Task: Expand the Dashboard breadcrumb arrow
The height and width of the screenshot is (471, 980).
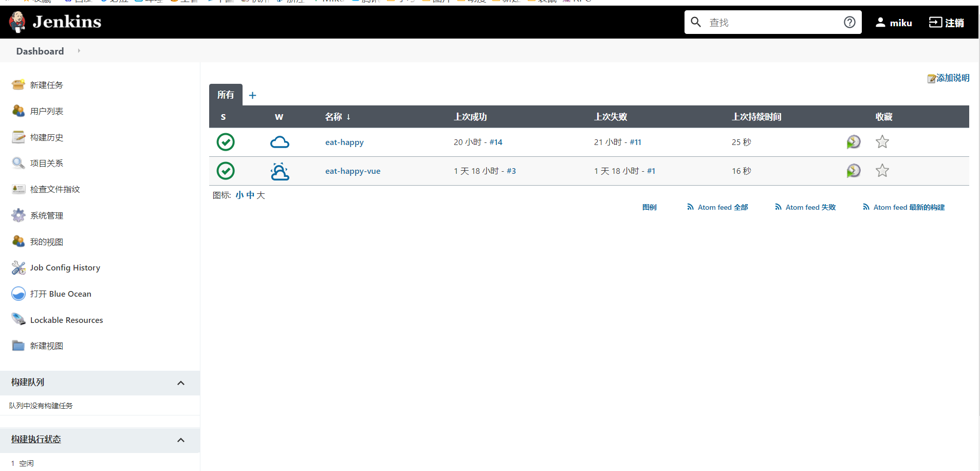Action: click(x=79, y=51)
